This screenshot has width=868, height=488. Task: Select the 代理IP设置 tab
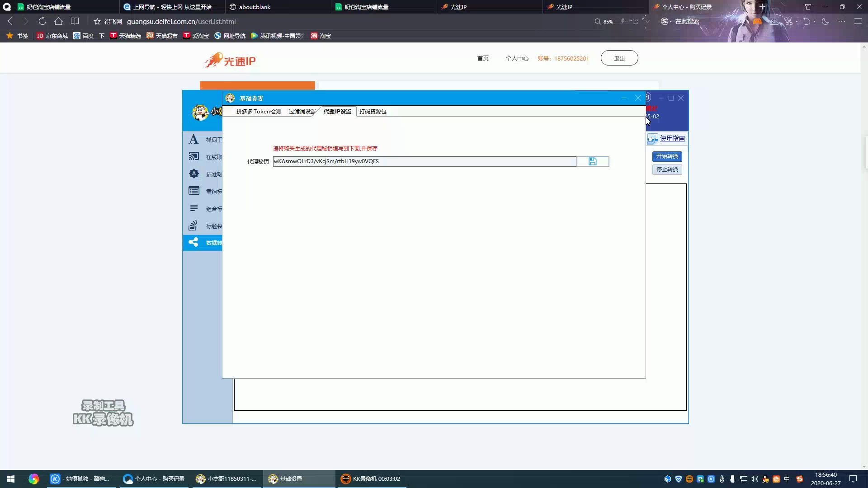click(x=337, y=112)
